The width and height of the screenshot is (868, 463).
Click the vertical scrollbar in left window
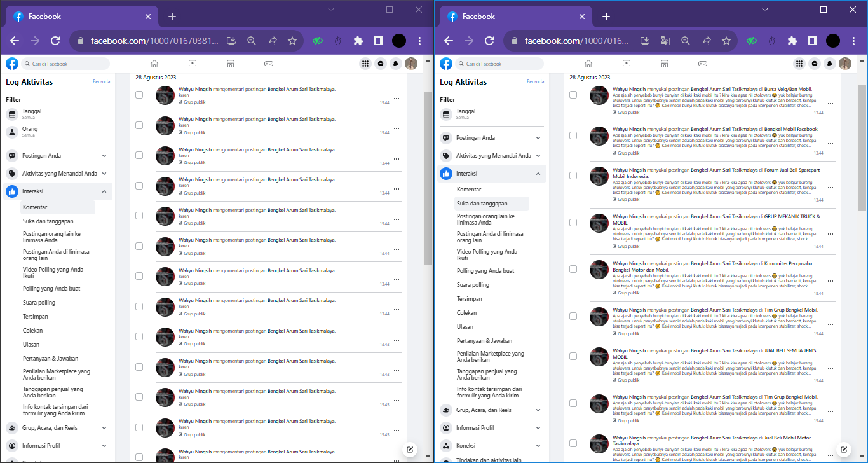point(428,178)
